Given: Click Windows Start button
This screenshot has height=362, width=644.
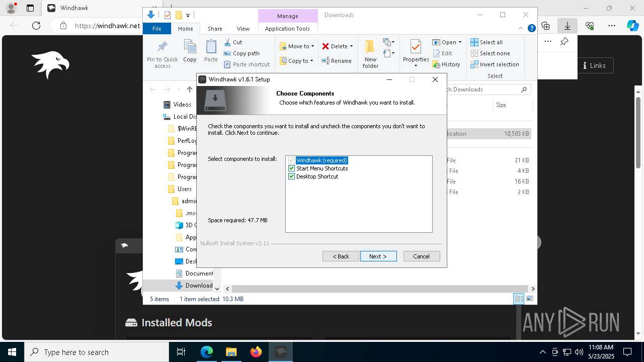Looking at the screenshot, I should click(12, 352).
